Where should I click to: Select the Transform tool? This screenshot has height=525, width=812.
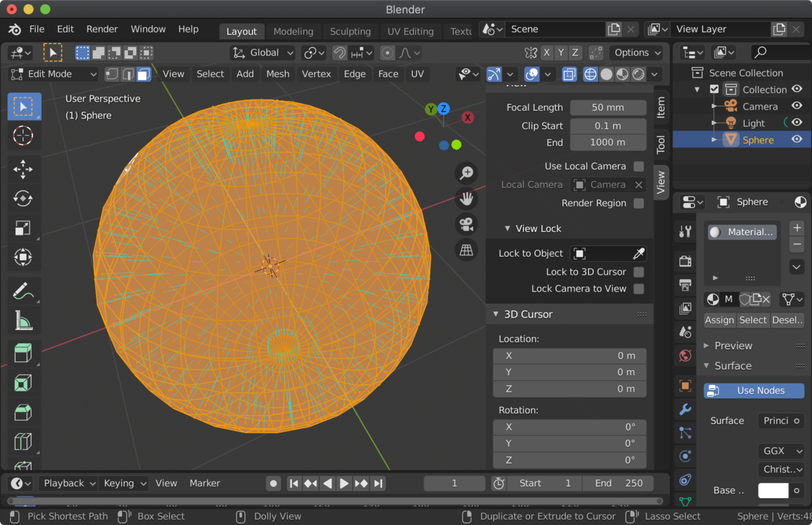coord(24,258)
